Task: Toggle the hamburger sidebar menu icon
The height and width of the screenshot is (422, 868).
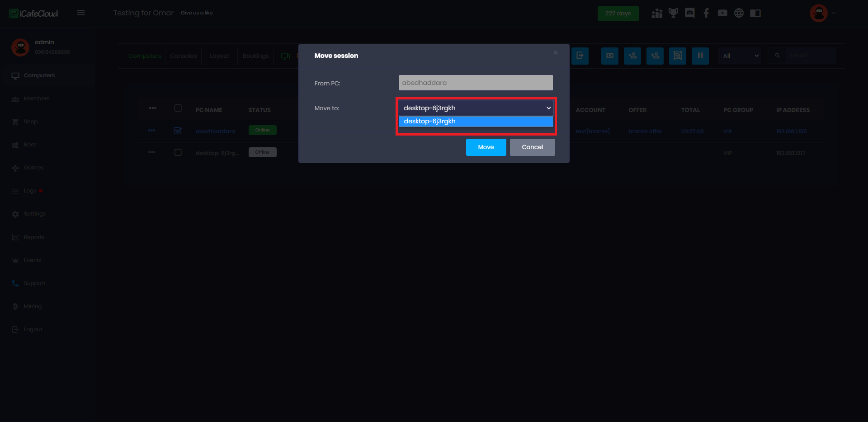Action: (81, 13)
